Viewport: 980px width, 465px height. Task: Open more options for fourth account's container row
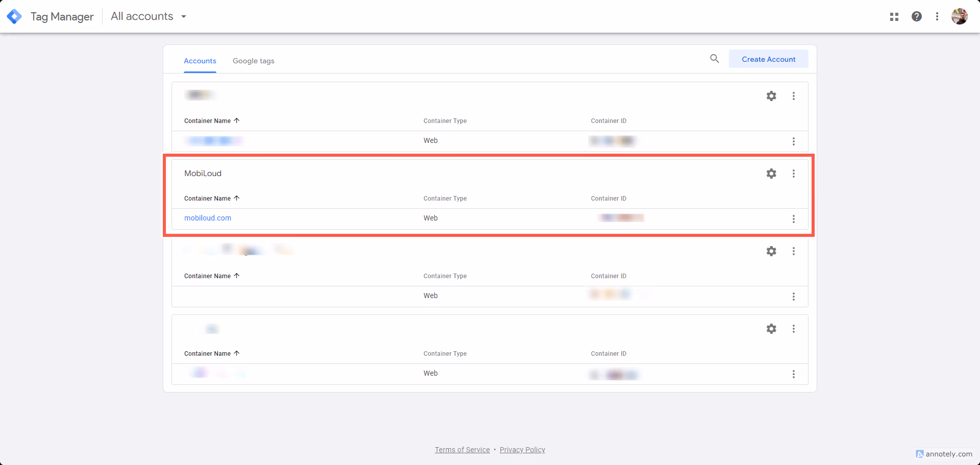click(x=794, y=374)
